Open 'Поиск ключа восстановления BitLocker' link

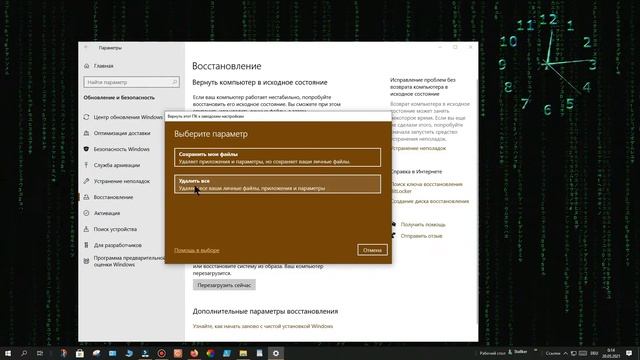(x=427, y=187)
